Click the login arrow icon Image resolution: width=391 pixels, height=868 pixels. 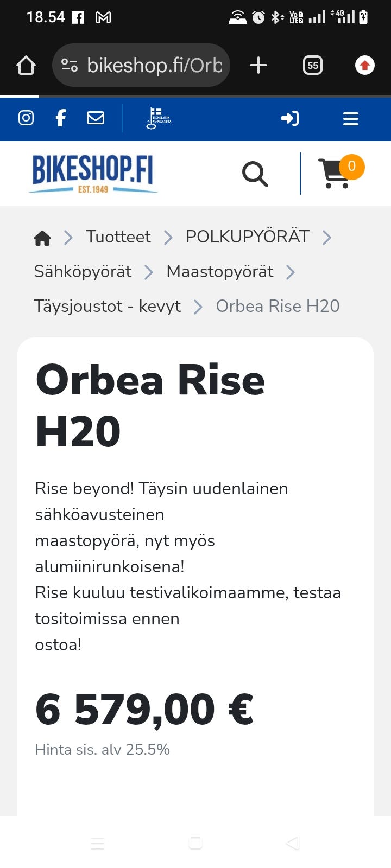coord(290,118)
